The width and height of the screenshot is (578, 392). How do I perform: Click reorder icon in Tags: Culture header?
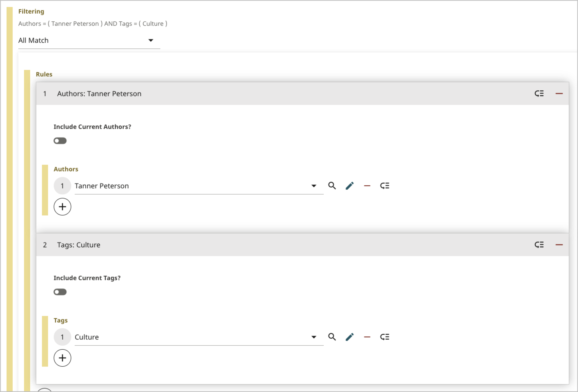[539, 245]
